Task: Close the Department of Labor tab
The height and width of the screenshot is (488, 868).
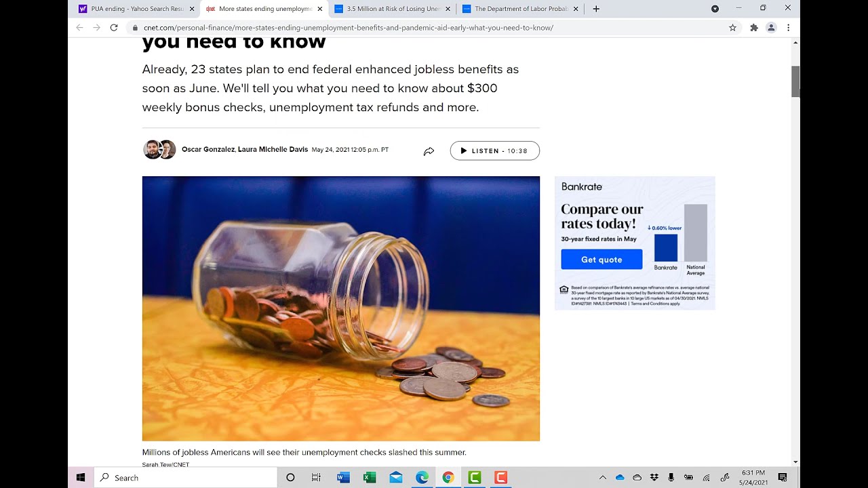Action: click(576, 9)
